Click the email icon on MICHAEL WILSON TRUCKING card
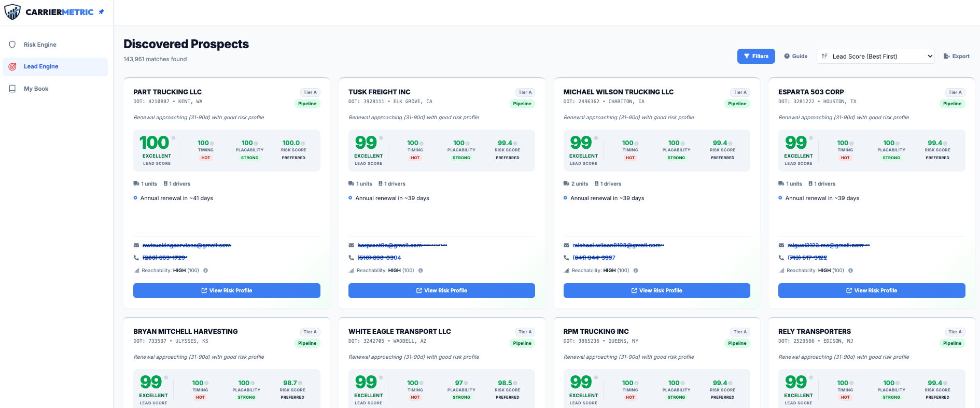The image size is (980, 408). pyautogui.click(x=567, y=245)
